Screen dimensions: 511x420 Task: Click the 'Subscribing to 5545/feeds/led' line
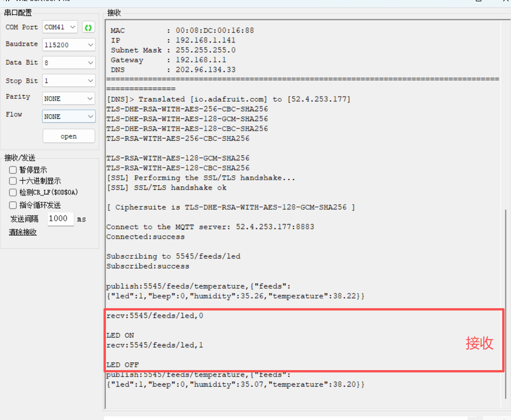(x=173, y=256)
